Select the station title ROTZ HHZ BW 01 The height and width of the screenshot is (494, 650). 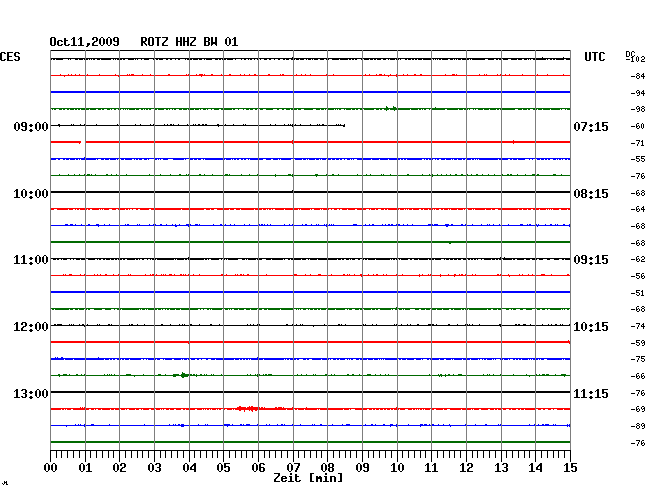[x=189, y=42]
